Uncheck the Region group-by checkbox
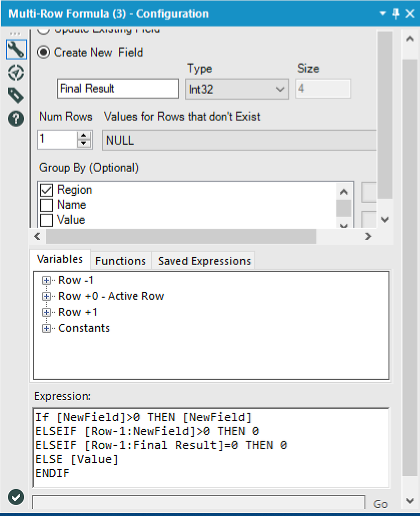 click(46, 190)
